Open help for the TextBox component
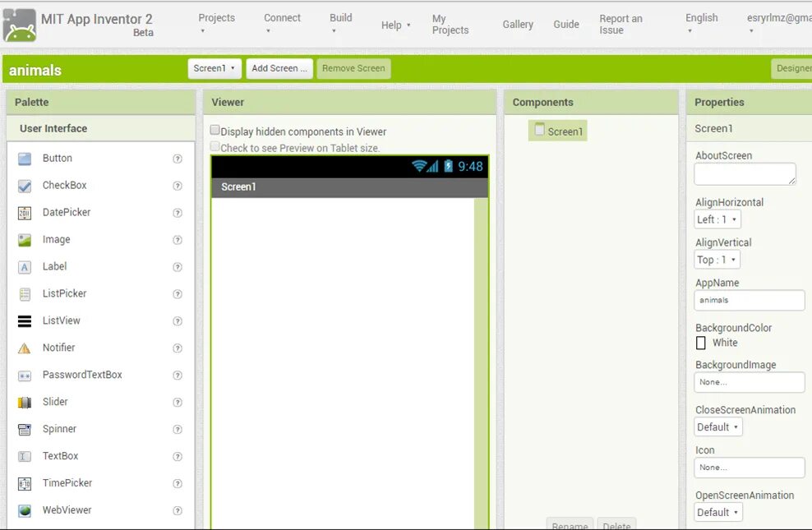 coord(177,456)
